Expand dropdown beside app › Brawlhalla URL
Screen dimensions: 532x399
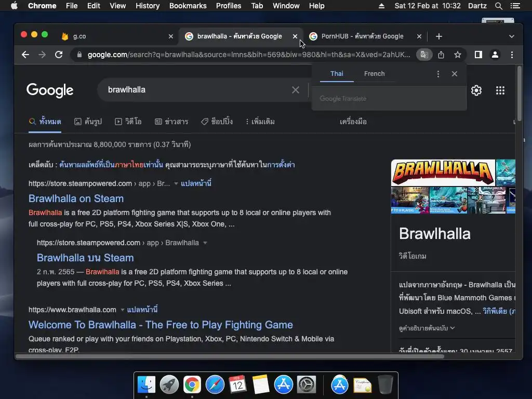click(x=205, y=243)
